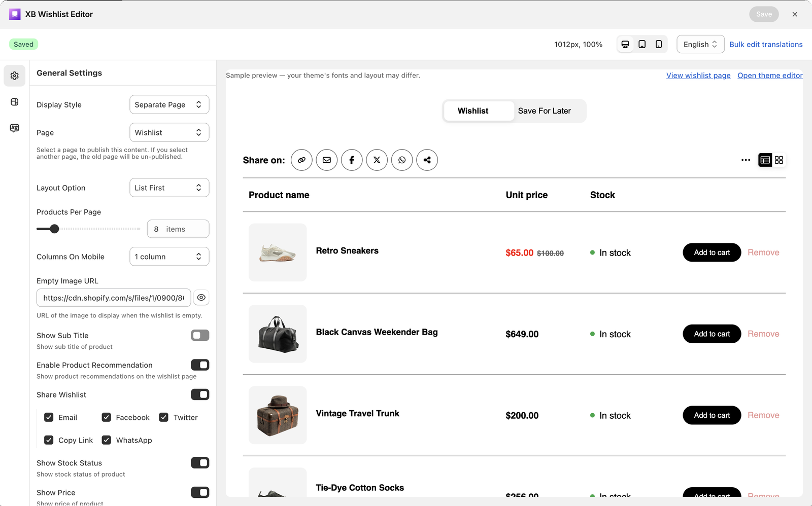Switch preview to tablet view icon
Viewport: 812px width, 506px height.
[x=642, y=44]
